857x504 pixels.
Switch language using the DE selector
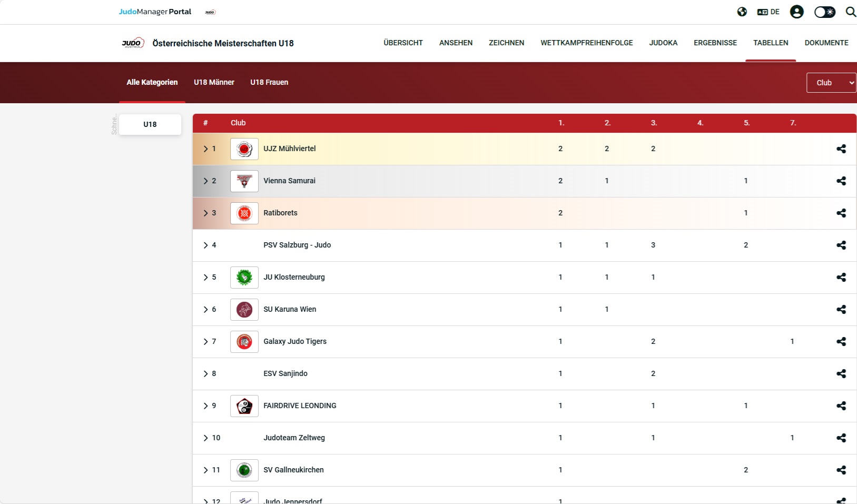[x=768, y=12]
